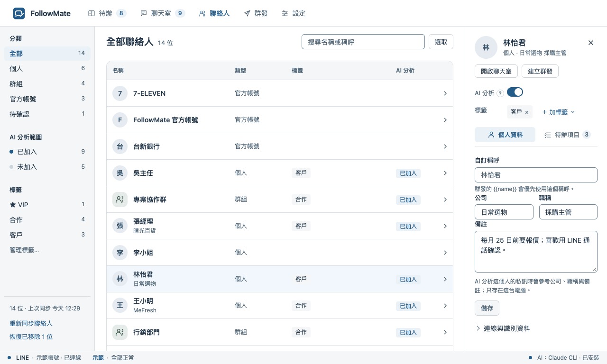Select the 官方帳號 category
The image size is (607, 364).
pyautogui.click(x=47, y=99)
